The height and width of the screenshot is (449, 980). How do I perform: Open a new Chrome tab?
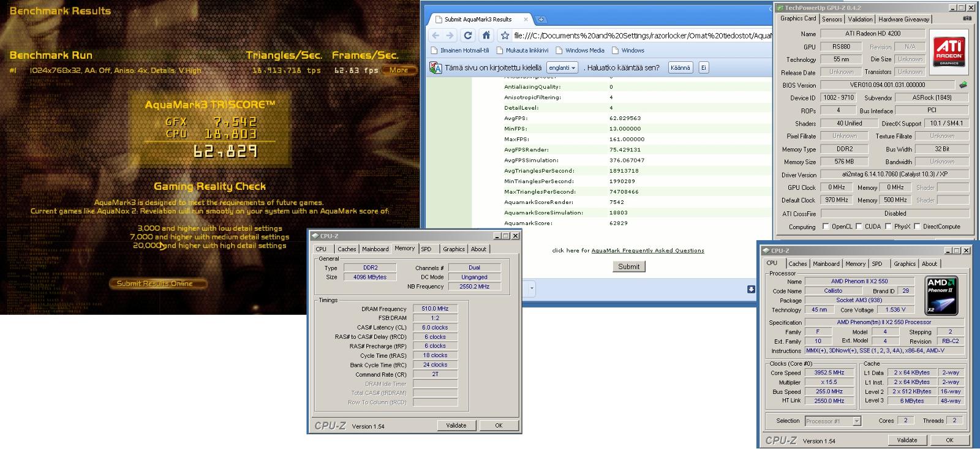[x=541, y=20]
